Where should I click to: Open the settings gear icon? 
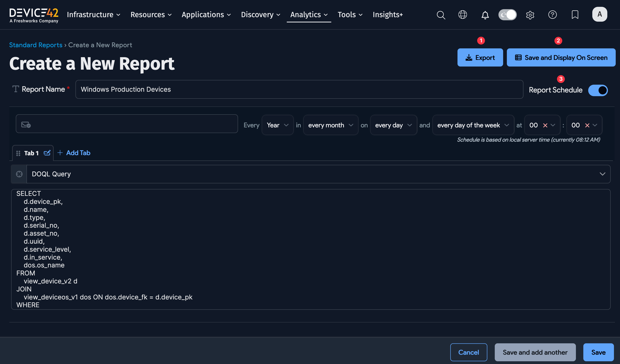coord(530,15)
